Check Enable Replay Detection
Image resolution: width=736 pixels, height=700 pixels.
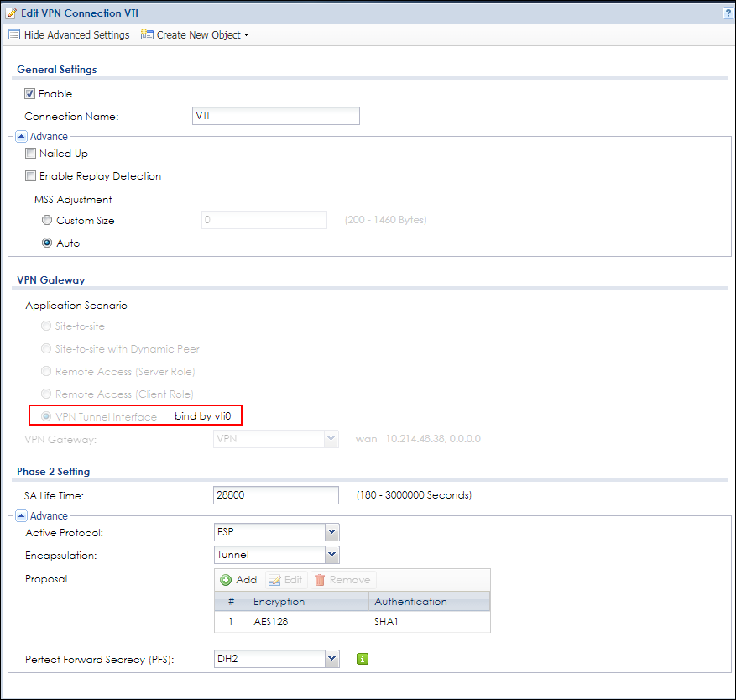[31, 176]
